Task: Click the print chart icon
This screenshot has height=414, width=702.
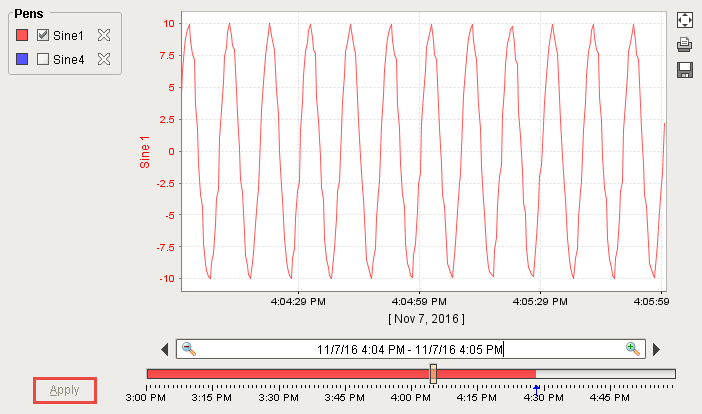Action: [x=685, y=44]
